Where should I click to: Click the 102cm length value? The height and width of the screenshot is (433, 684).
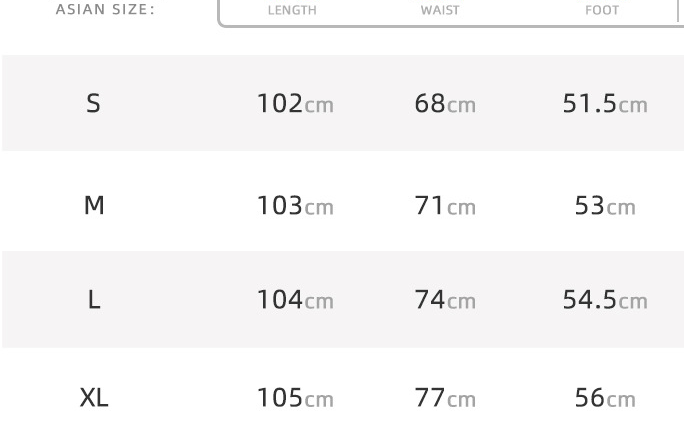click(295, 103)
